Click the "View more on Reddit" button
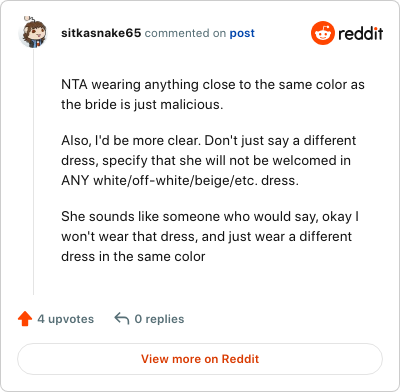This screenshot has height=392, width=400. pyautogui.click(x=200, y=359)
